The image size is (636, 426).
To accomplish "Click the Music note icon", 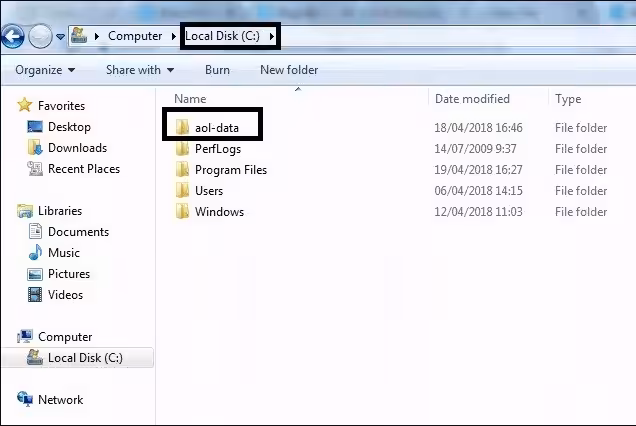I will tap(35, 252).
